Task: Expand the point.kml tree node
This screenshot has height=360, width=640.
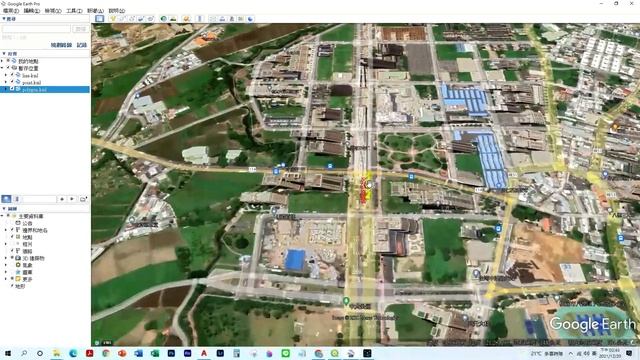Action: pos(7,82)
